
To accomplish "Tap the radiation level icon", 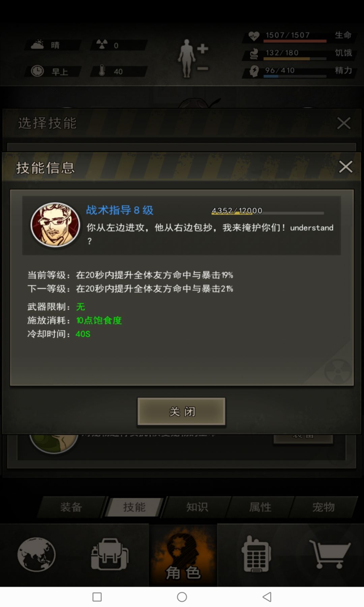I will tap(102, 45).
